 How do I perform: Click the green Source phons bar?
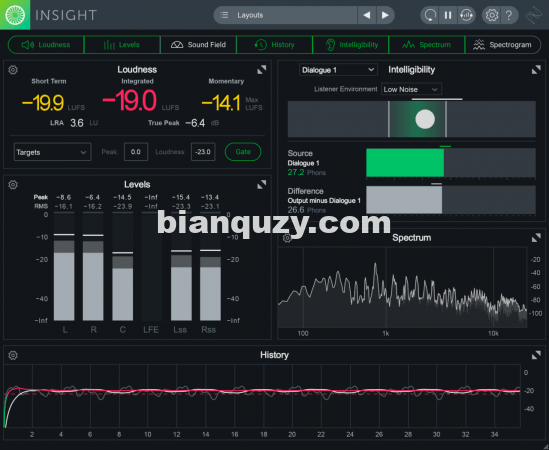(x=405, y=162)
